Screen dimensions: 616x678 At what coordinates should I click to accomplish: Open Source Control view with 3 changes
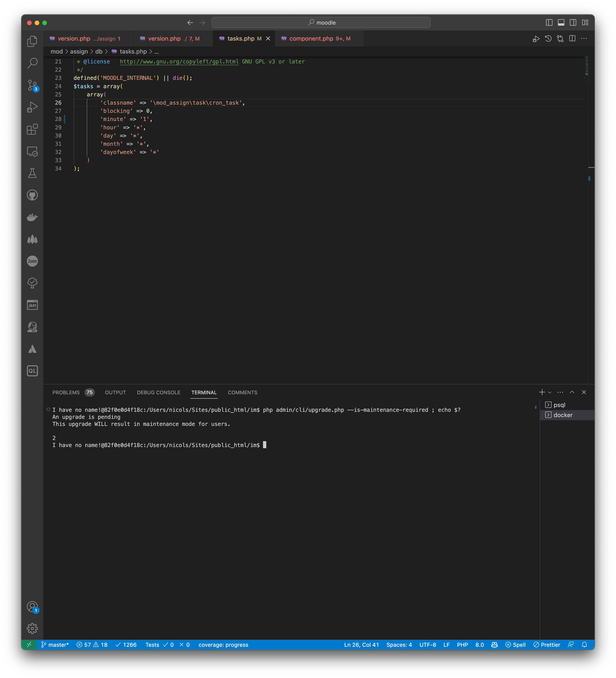pos(32,85)
